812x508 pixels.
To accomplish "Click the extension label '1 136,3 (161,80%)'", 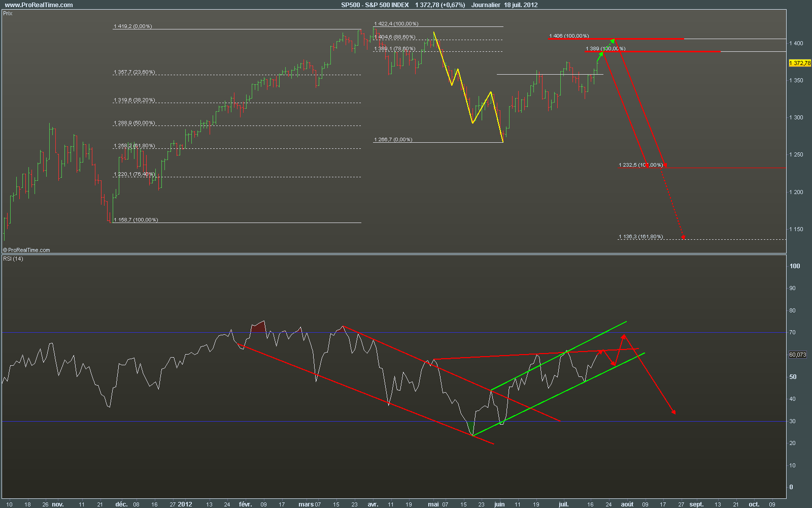I will (641, 237).
